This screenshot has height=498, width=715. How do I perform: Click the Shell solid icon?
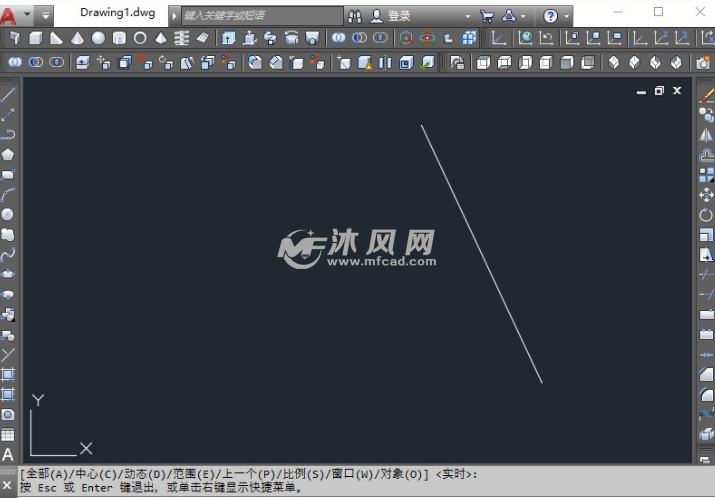[x=406, y=62]
